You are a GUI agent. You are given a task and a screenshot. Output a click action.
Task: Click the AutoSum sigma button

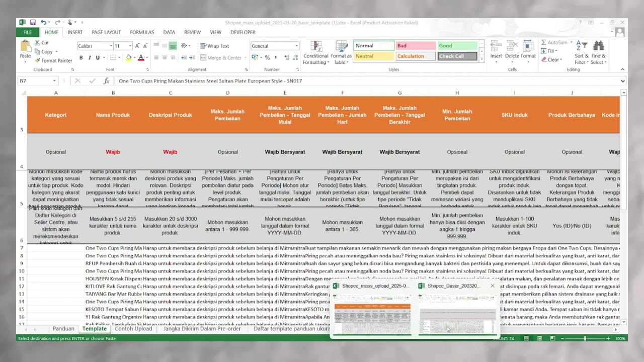tap(544, 43)
